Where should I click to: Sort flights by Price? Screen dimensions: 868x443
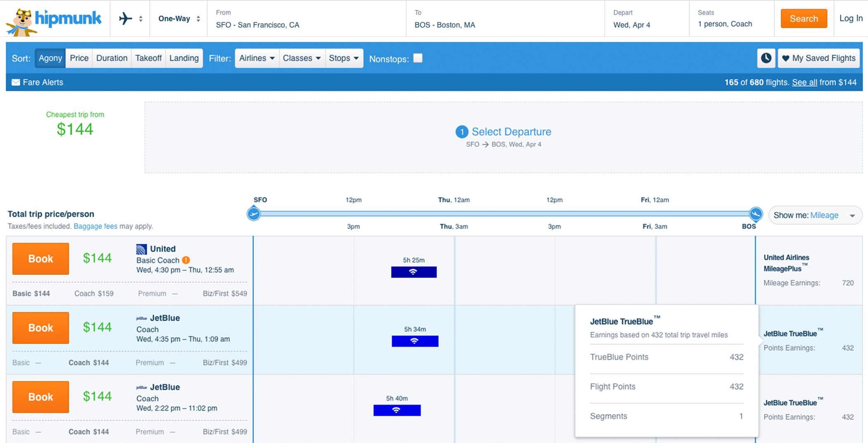pos(79,58)
